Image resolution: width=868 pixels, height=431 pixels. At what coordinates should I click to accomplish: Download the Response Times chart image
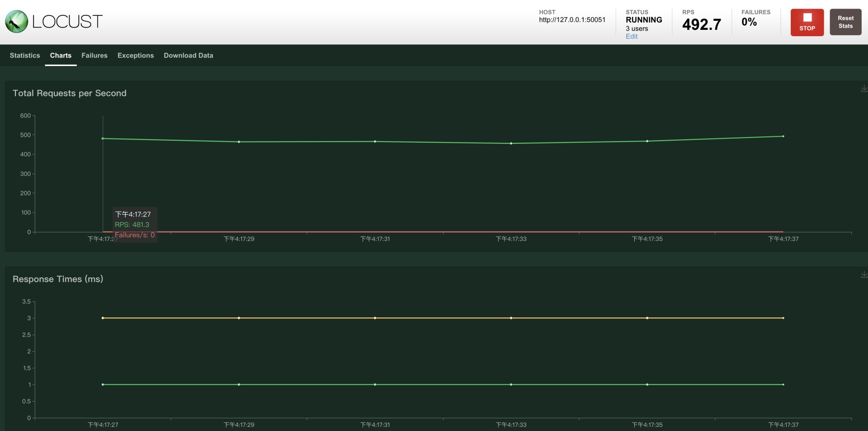864,275
